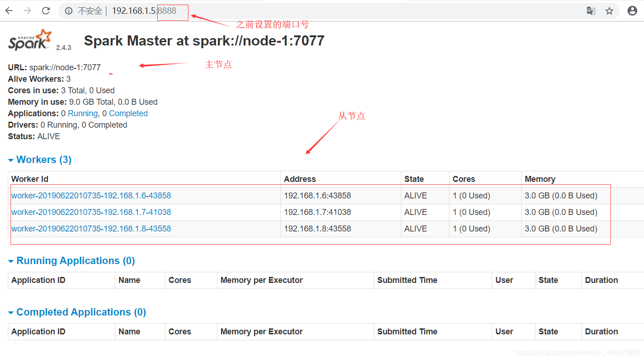Collapse the Running Applications (0) section
The width and height of the screenshot is (644, 361).
coord(72,261)
